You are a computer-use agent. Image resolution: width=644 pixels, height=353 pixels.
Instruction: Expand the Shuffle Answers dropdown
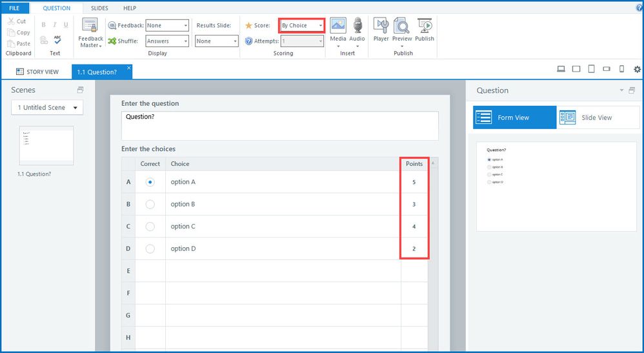coord(166,41)
